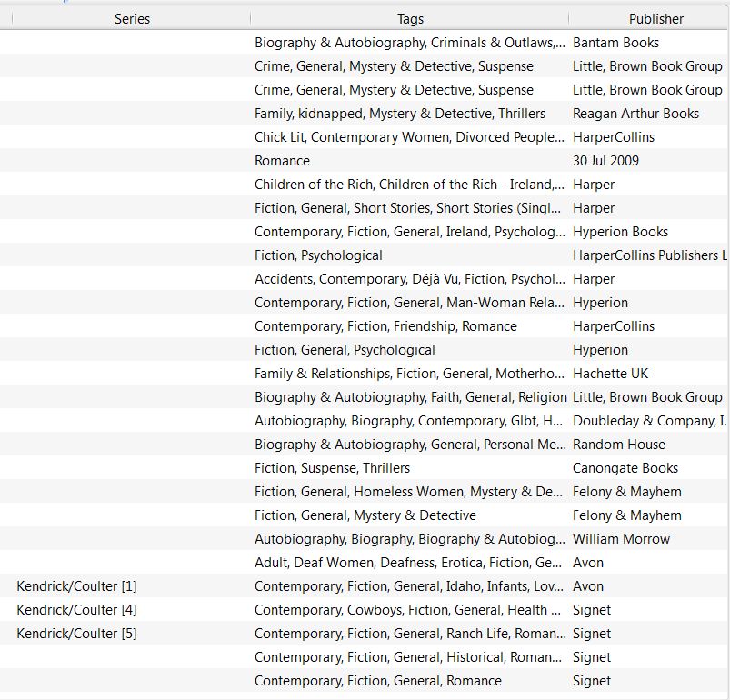Click the Doubleday & Company publisher cell

click(650, 421)
